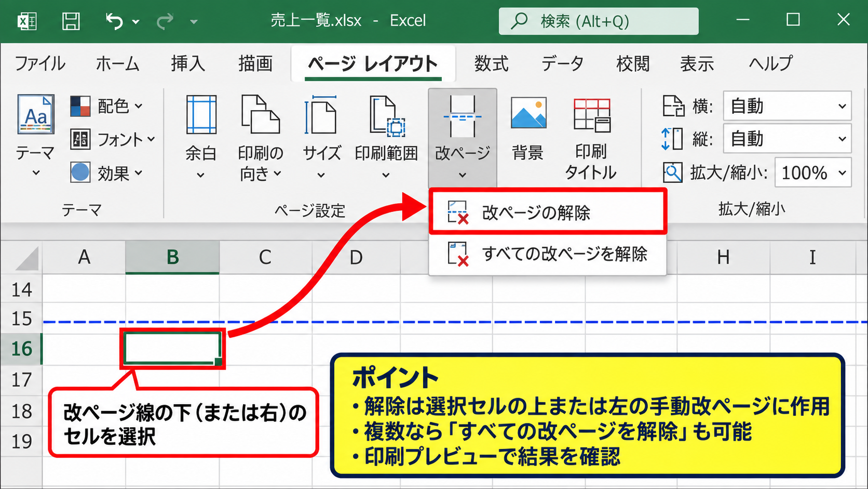The width and height of the screenshot is (868, 489).
Task: Switch to the 挿入 tab
Action: (x=188, y=63)
